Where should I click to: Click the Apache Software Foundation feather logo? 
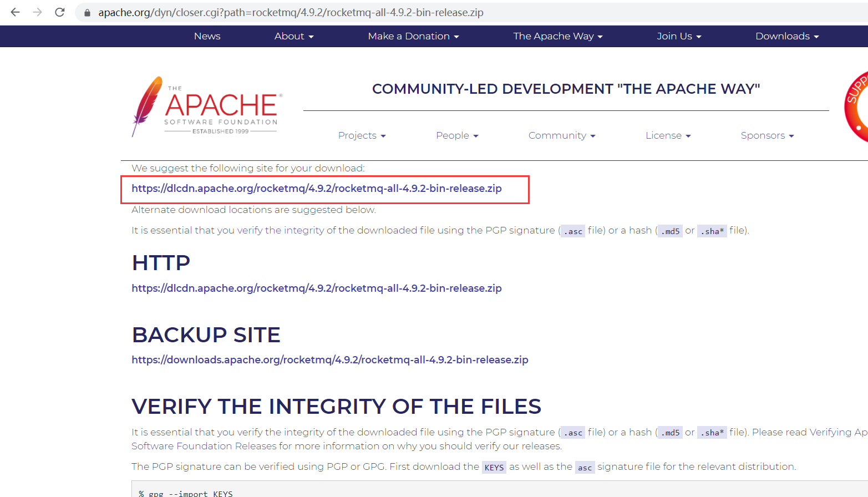[x=207, y=106]
